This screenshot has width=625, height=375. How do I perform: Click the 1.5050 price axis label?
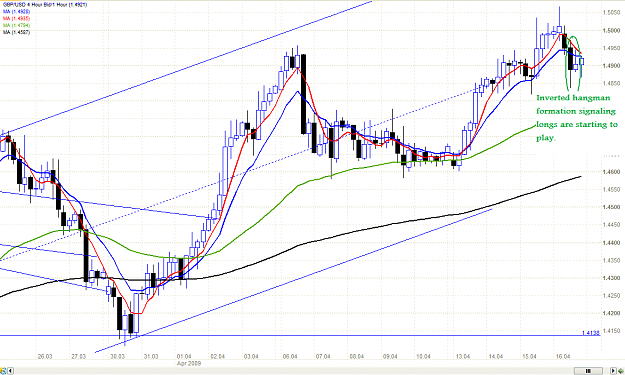tap(611, 12)
